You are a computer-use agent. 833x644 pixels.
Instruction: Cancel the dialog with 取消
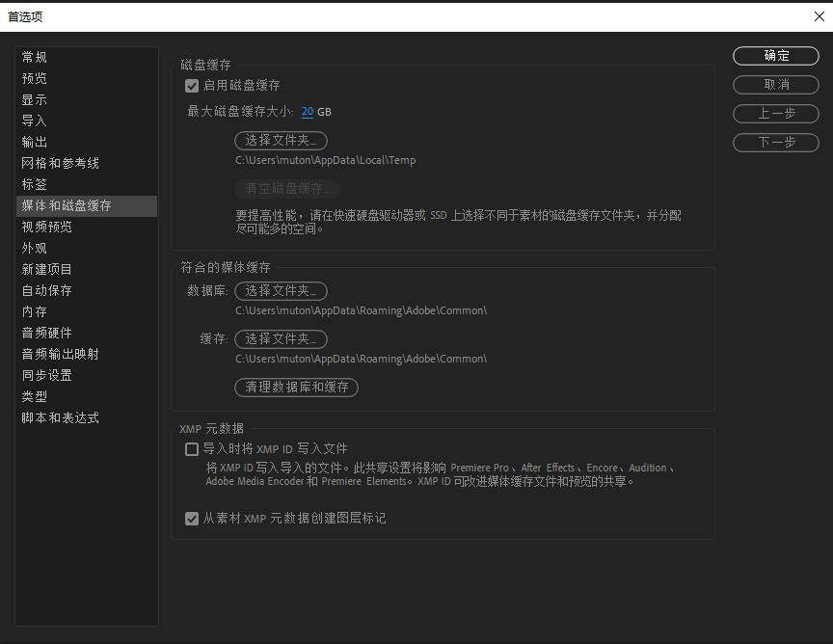pyautogui.click(x=776, y=85)
